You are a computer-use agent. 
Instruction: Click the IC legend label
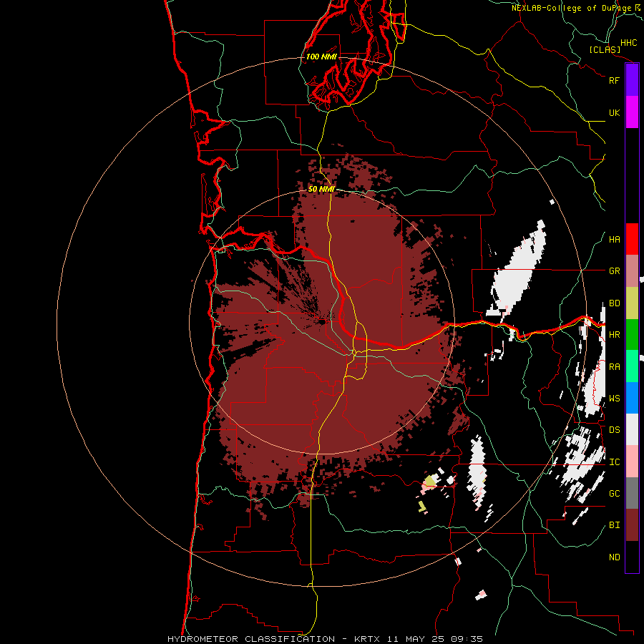614,462
